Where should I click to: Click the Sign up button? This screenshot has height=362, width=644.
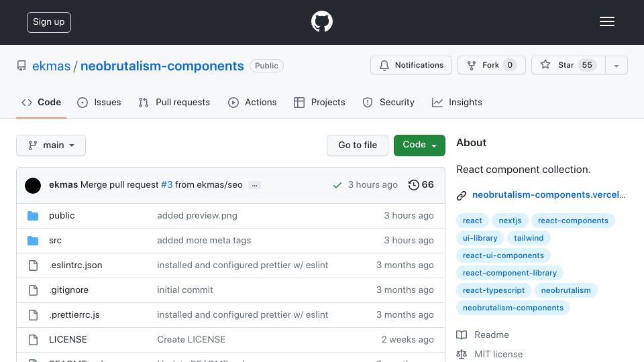coord(49,22)
